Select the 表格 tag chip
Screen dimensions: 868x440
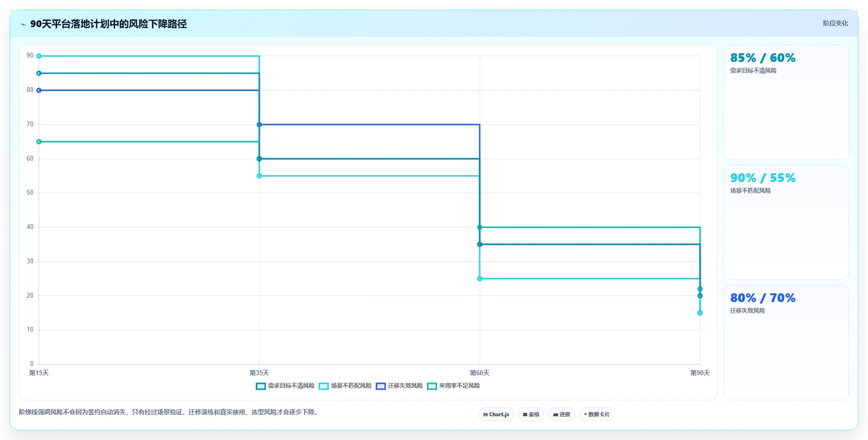531,414
